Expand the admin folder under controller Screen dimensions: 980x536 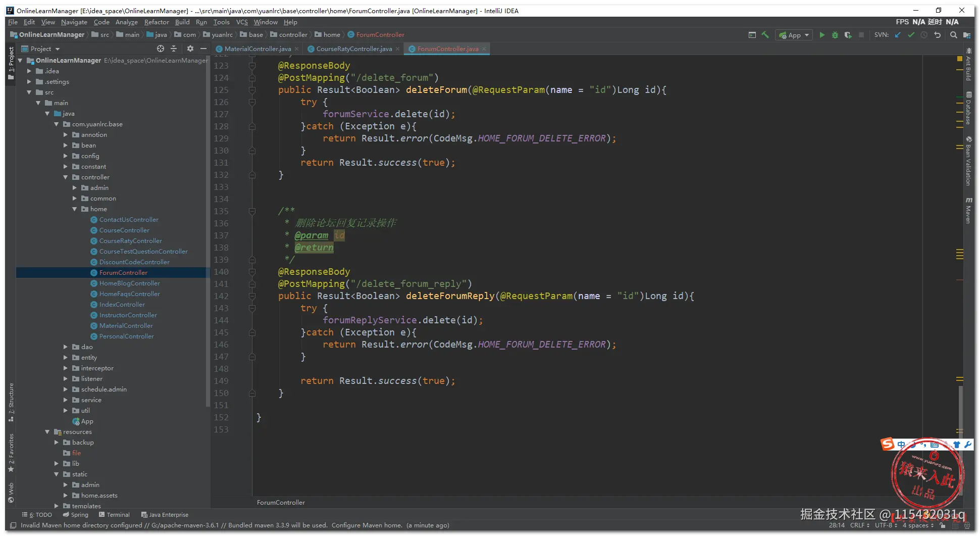(75, 188)
